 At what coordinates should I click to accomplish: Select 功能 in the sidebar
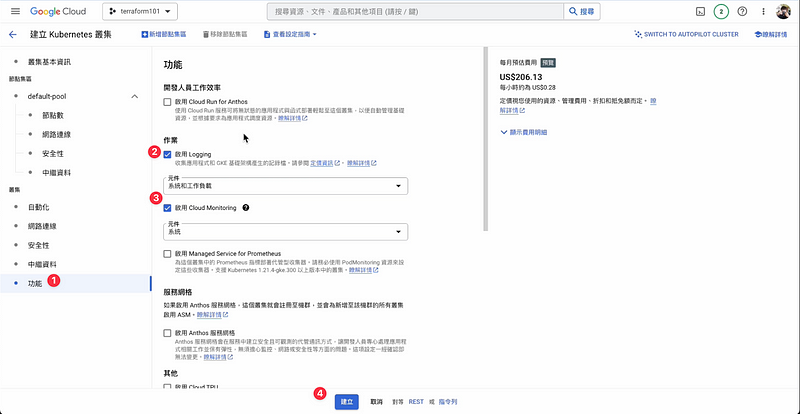pos(35,283)
